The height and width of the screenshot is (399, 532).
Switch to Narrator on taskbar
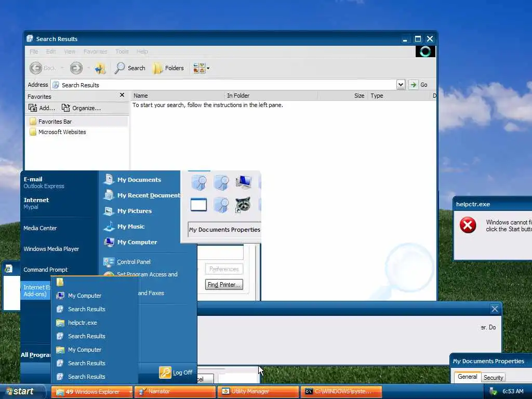175,392
